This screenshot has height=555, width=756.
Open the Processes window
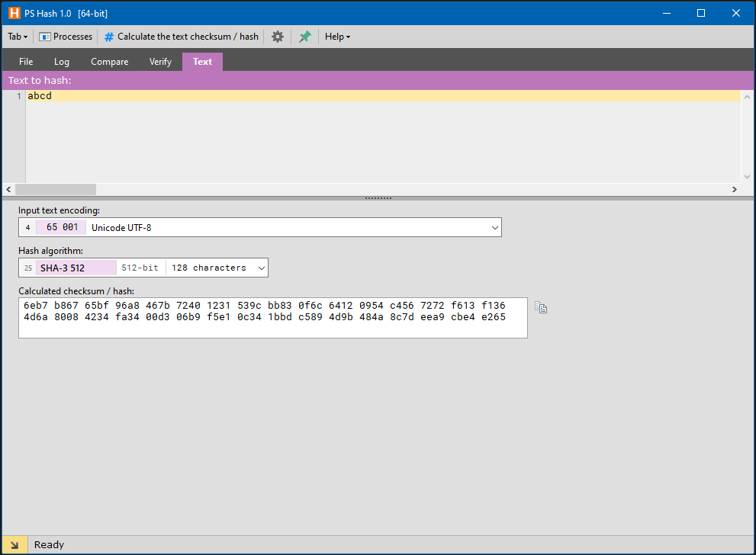(66, 37)
